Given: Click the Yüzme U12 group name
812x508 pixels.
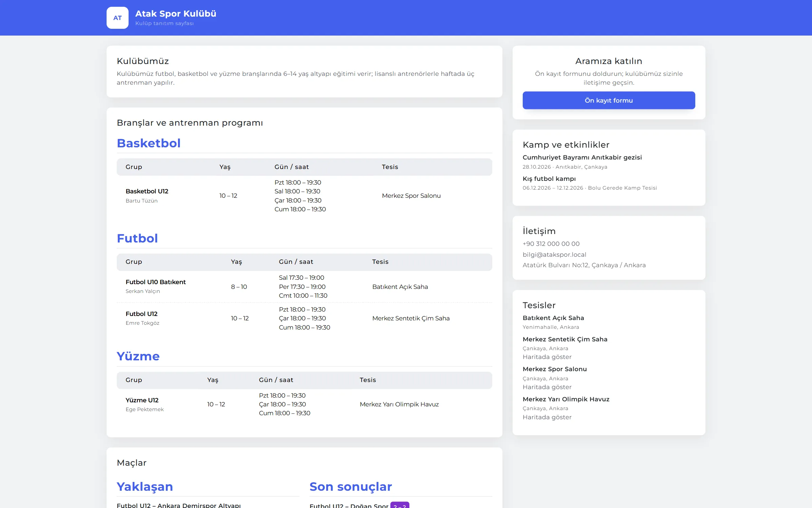Looking at the screenshot, I should (142, 400).
